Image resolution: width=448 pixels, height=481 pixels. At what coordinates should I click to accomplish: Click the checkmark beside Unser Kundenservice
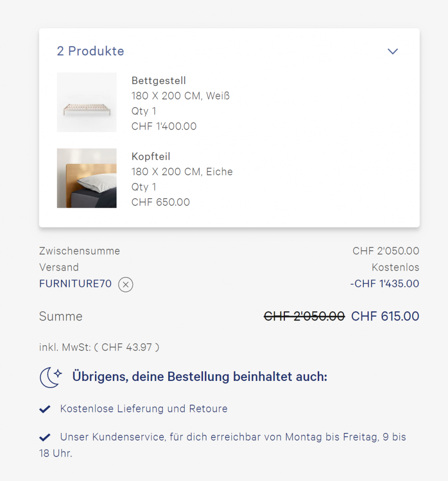click(45, 438)
